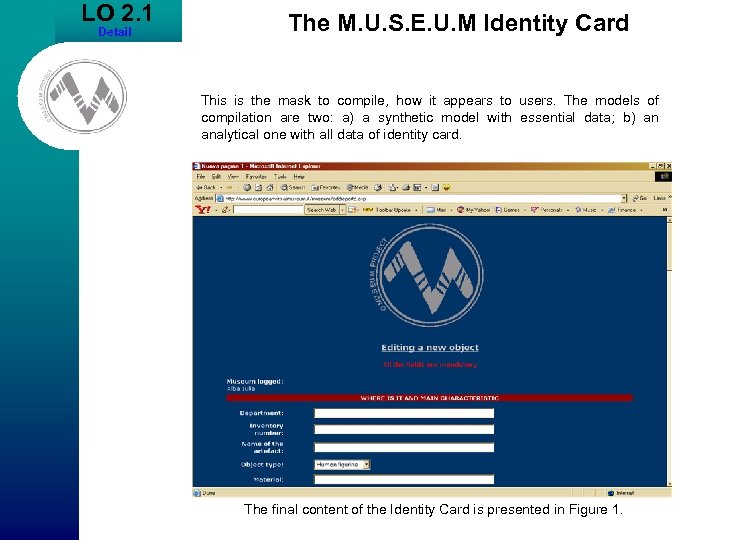Click in the Material input field

[x=404, y=479]
